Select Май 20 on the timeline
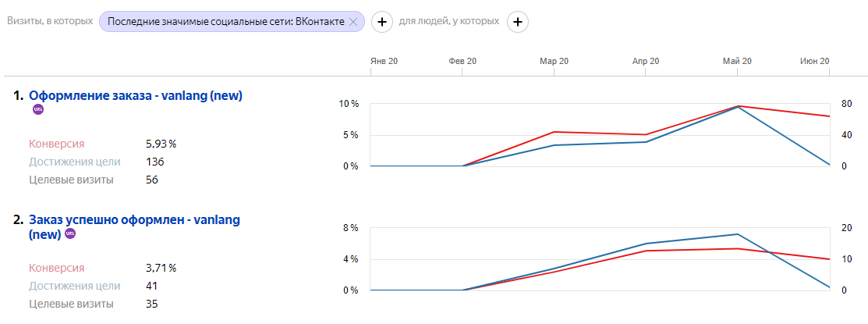The height and width of the screenshot is (324, 868). tap(737, 61)
